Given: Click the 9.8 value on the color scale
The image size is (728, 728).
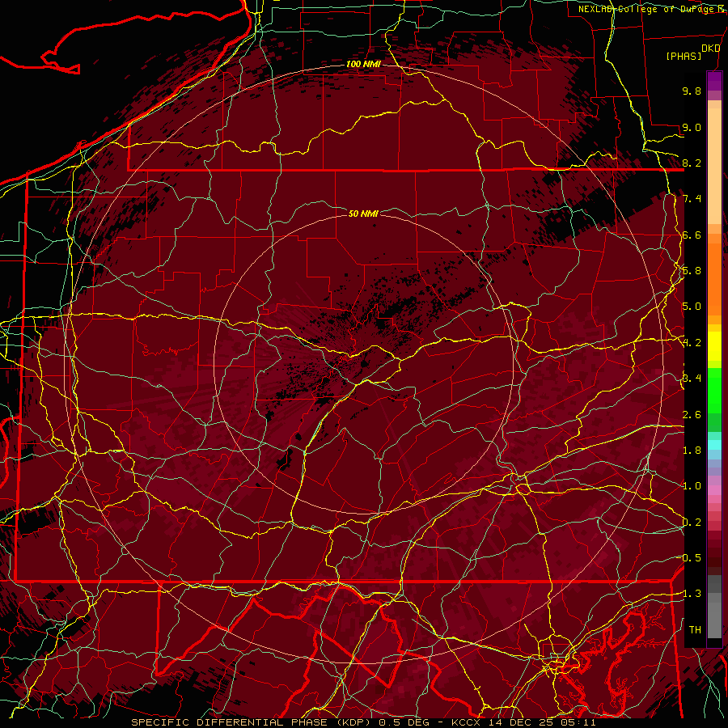Looking at the screenshot, I should (x=692, y=91).
